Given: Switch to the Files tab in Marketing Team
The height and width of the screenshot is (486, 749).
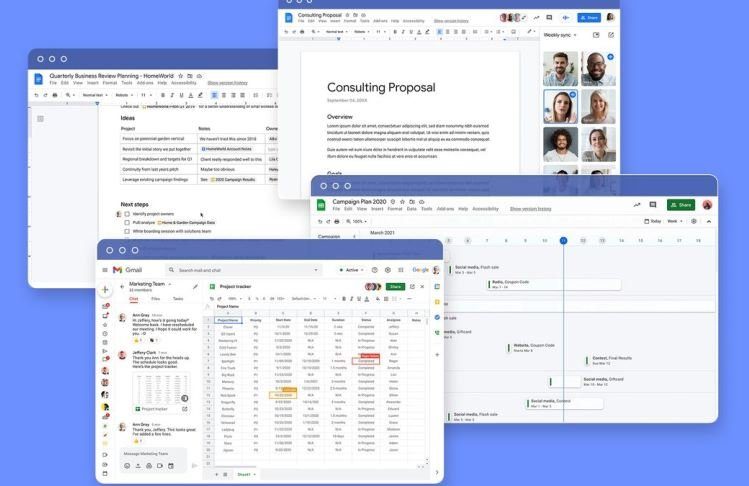Looking at the screenshot, I should click(155, 298).
